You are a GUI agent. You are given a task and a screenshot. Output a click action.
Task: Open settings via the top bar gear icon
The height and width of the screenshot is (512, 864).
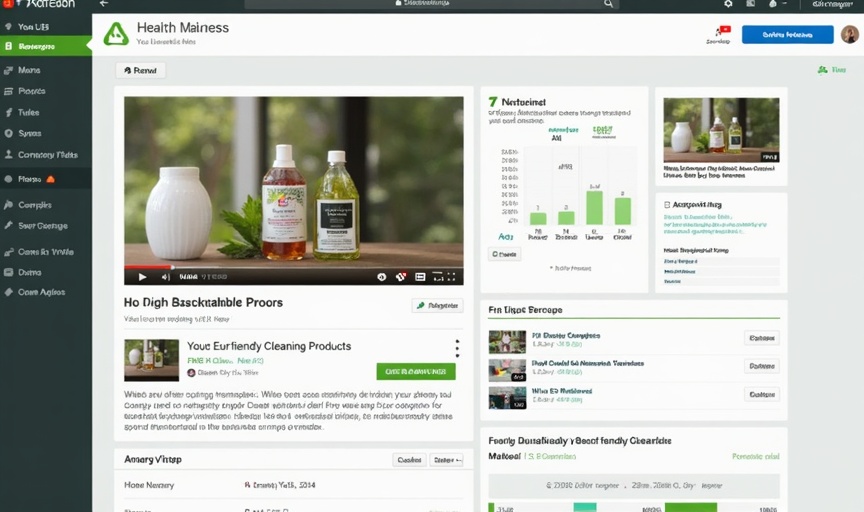728,4
